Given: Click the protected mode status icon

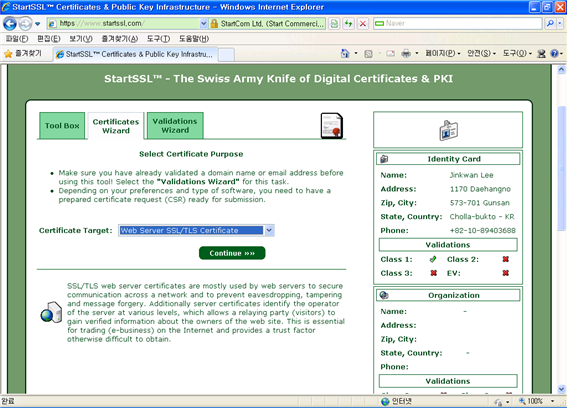Looking at the screenshot, I should [x=499, y=401].
